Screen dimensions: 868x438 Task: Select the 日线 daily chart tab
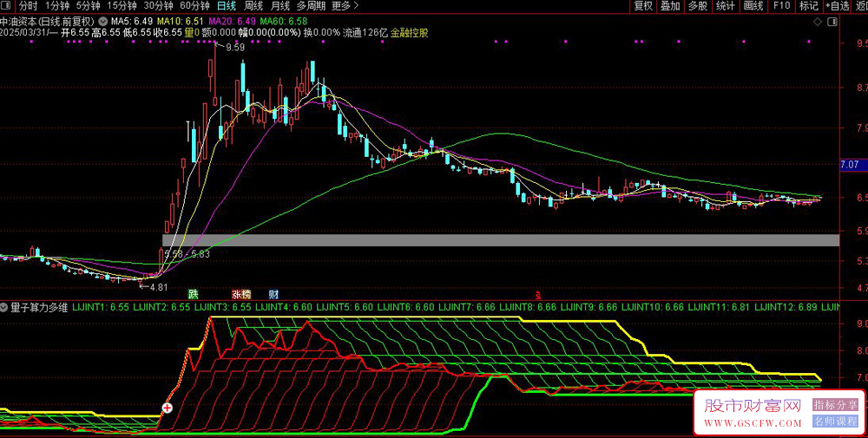[227, 6]
